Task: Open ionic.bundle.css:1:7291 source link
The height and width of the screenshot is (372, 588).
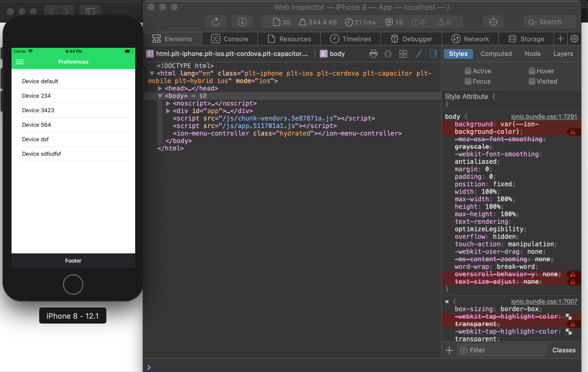Action: (x=544, y=117)
